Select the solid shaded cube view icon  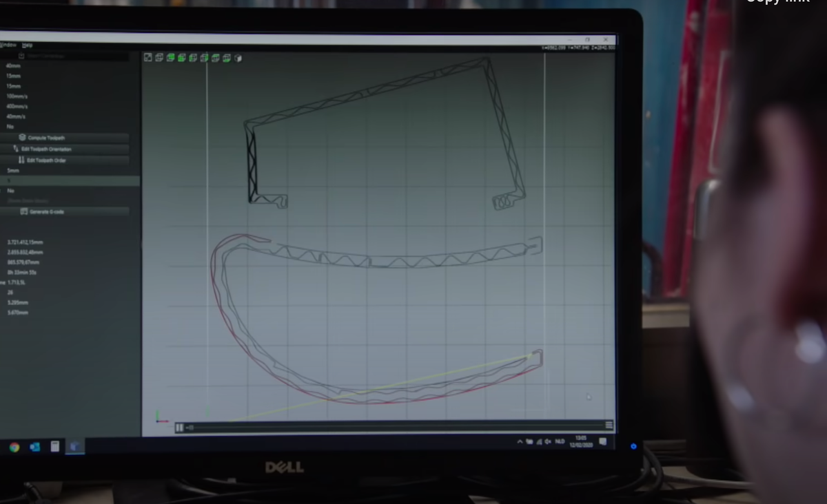point(238,58)
